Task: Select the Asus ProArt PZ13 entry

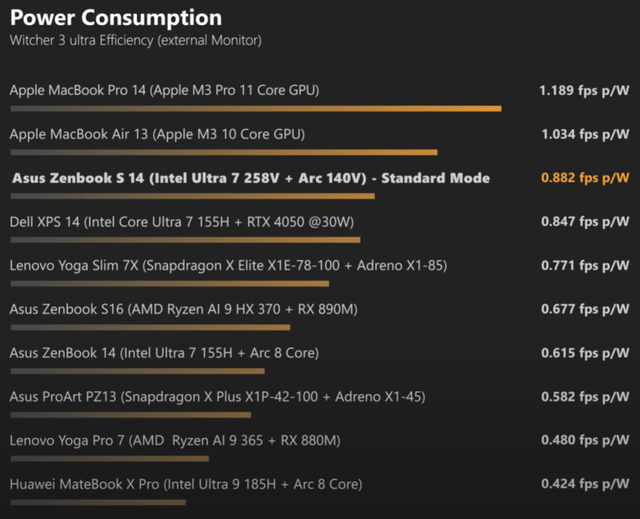Action: point(217,397)
